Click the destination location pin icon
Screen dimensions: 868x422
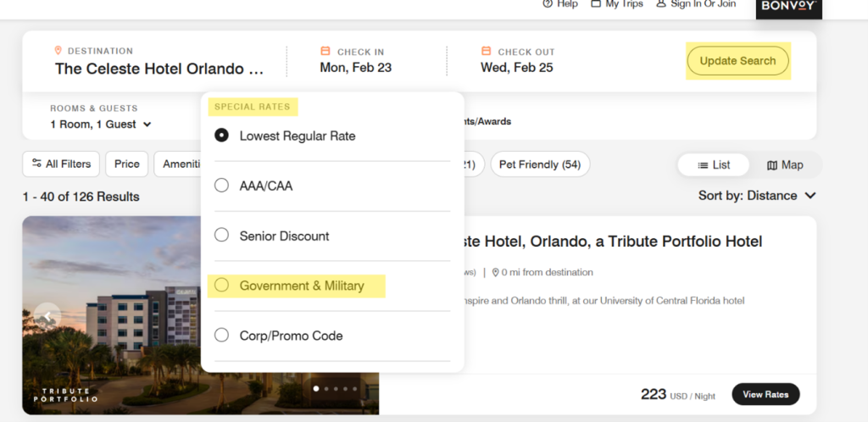click(58, 51)
